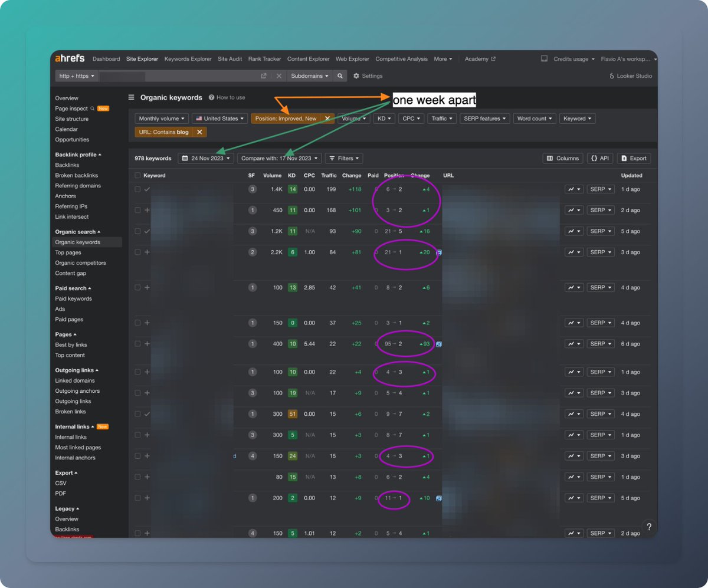Open the trend chart for the 1.2K volume row

574,231
